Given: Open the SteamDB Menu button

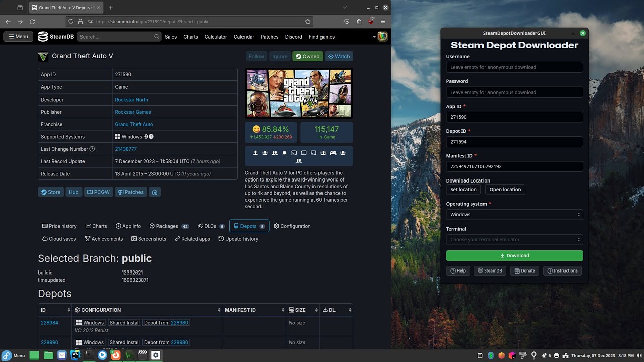Looking at the screenshot, I should (18, 36).
